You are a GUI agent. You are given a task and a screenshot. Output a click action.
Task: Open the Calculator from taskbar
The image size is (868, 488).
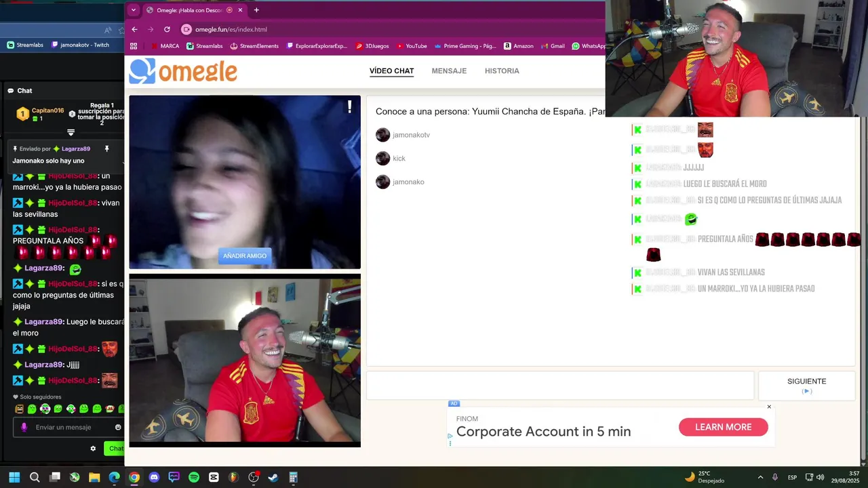[293, 477]
